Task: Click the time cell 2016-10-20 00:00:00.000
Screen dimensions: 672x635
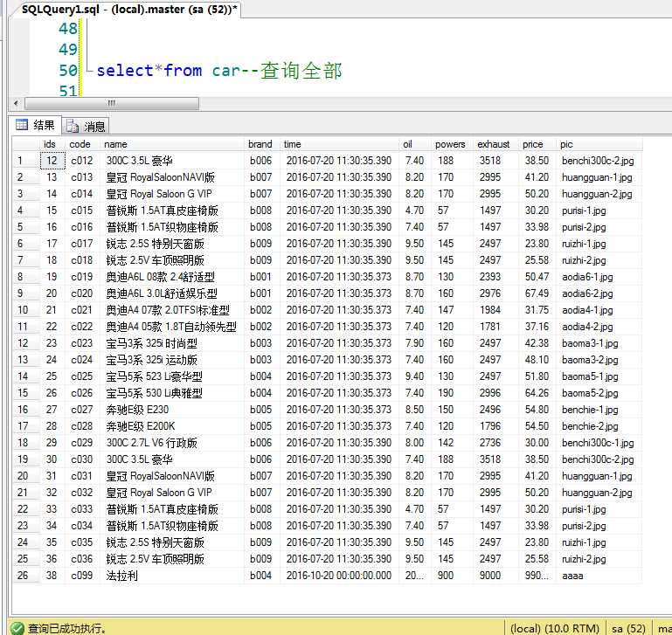Action: pos(339,576)
